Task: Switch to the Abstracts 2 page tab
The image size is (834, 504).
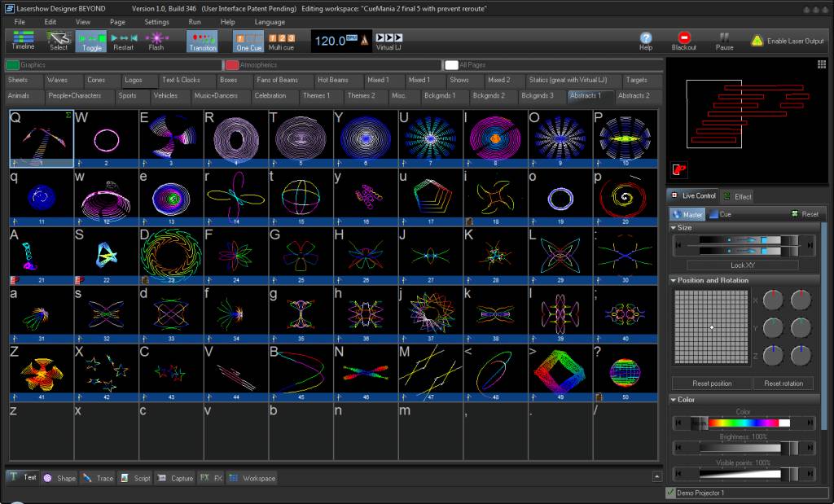Action: [x=634, y=96]
